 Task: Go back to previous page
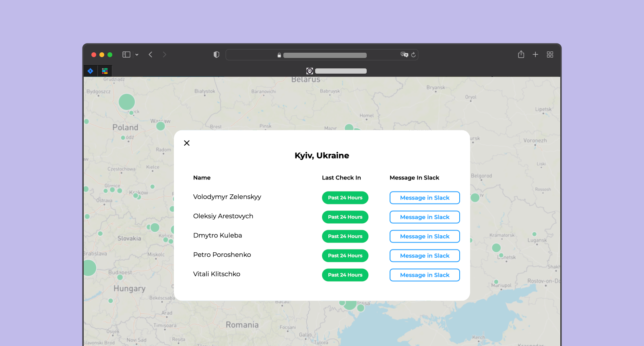pyautogui.click(x=151, y=55)
